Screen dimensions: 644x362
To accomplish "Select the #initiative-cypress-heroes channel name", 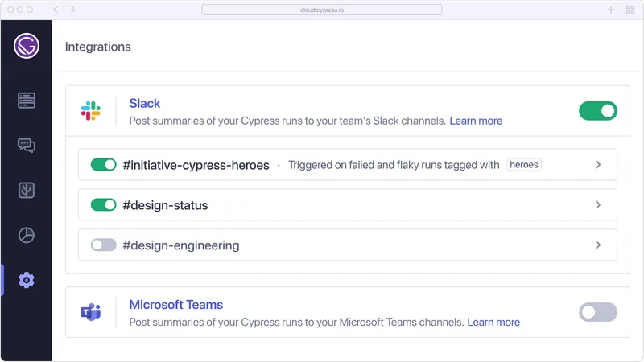I will pos(196,165).
